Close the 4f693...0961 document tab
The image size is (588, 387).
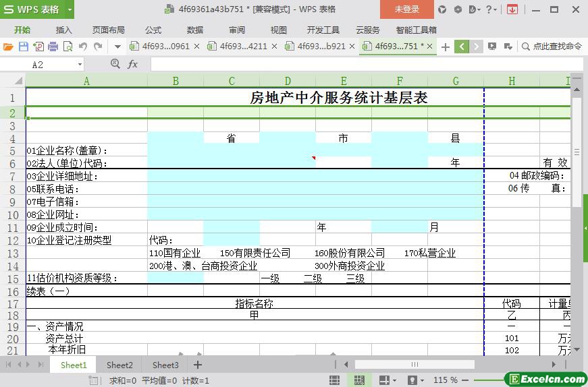[196, 47]
